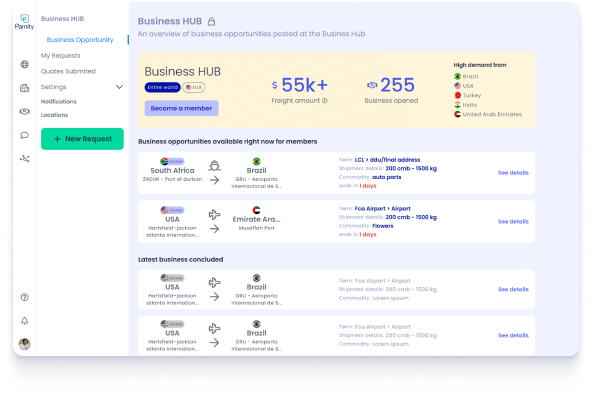The height and width of the screenshot is (401, 592).
Task: Click the lock icon beside Business HUB title
Action: point(211,22)
